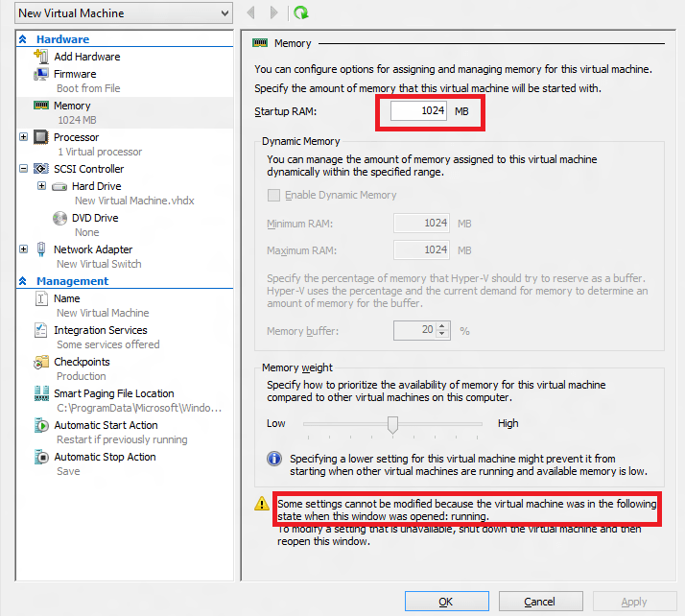Expand the Processor tree node

[x=23, y=137]
